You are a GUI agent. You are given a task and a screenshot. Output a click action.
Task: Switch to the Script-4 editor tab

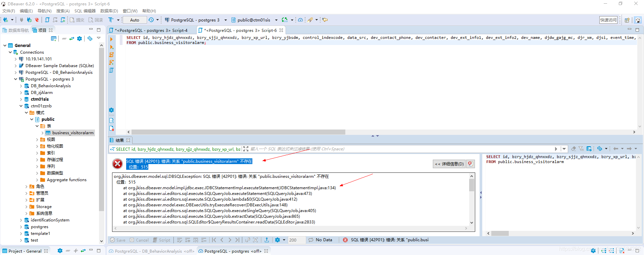click(x=151, y=30)
